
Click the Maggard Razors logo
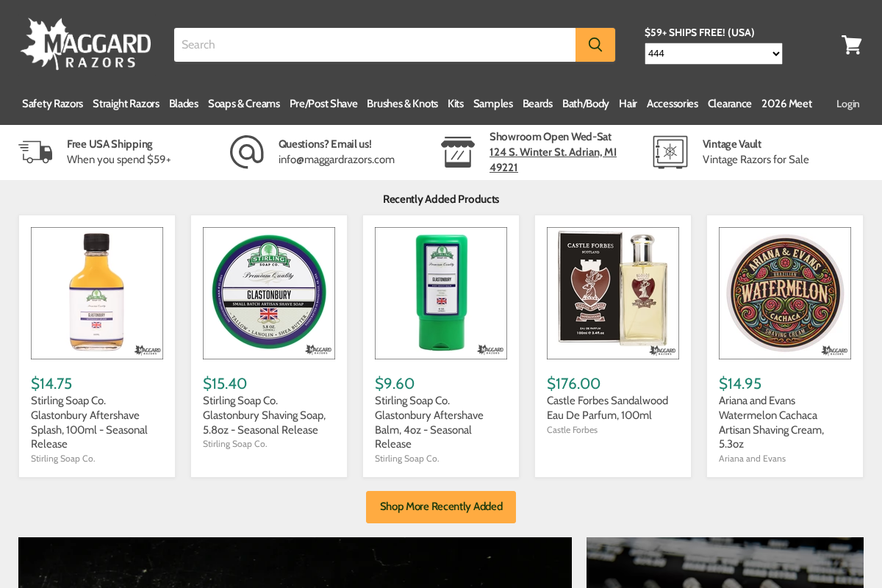[85, 43]
